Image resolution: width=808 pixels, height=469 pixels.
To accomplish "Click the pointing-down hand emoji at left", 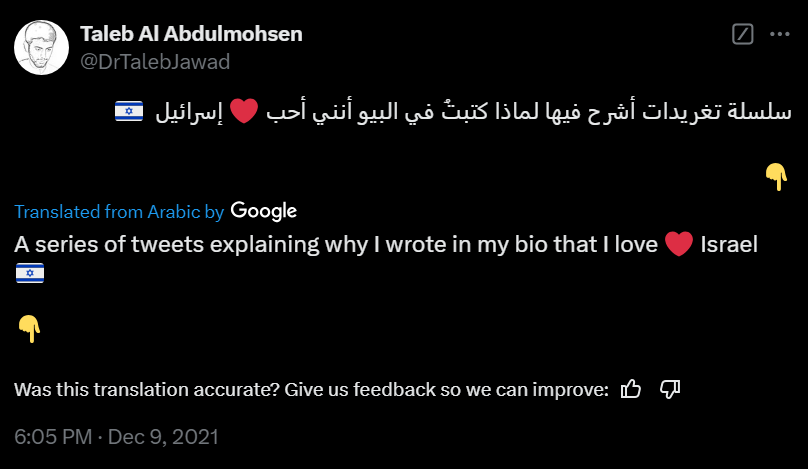I will point(29,326).
